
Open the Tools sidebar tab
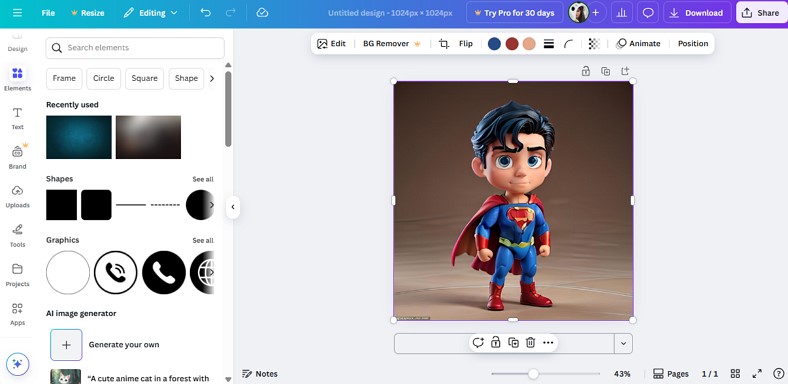coord(17,235)
